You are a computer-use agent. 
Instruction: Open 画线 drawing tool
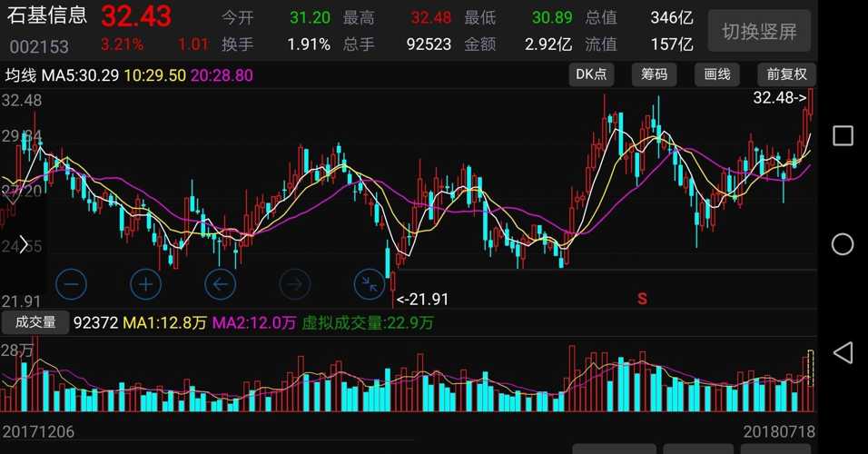[x=717, y=74]
